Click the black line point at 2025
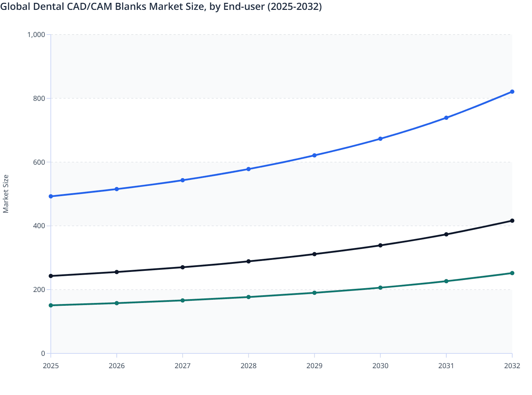Viewport: 532px width, 395px height. tap(51, 276)
